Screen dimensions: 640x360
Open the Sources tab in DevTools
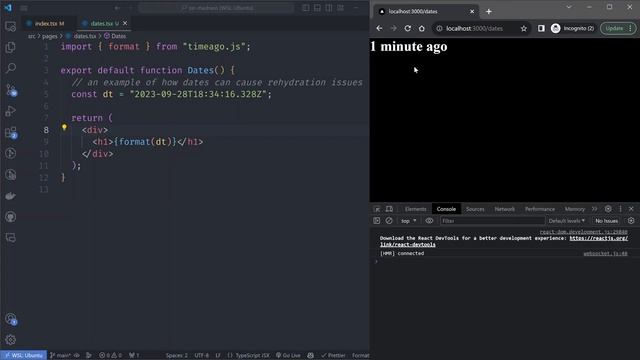475,209
